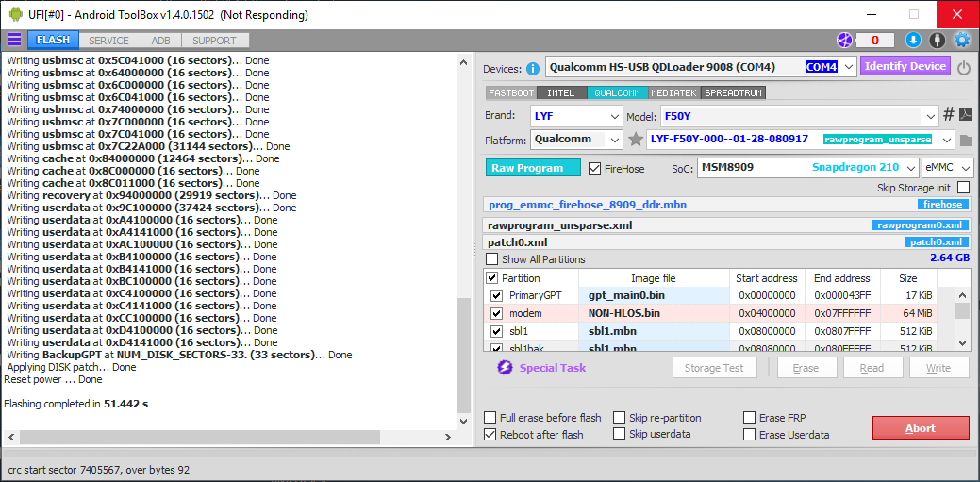The height and width of the screenshot is (482, 980).
Task: Click the purple globe network icon
Action: [844, 40]
